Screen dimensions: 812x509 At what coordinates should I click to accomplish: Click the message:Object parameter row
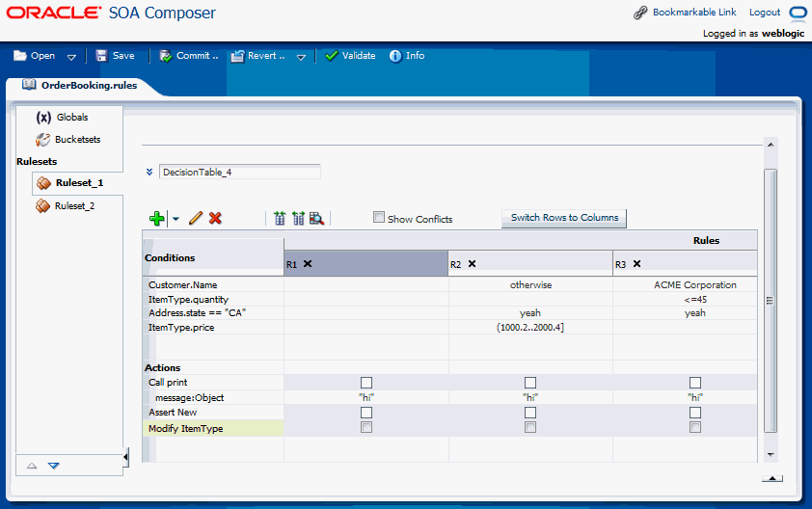tap(190, 398)
